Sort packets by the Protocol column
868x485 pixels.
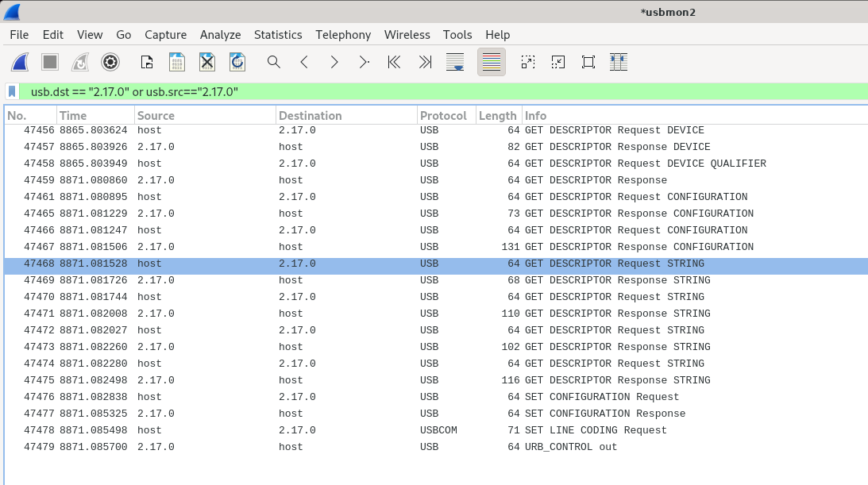coord(447,116)
